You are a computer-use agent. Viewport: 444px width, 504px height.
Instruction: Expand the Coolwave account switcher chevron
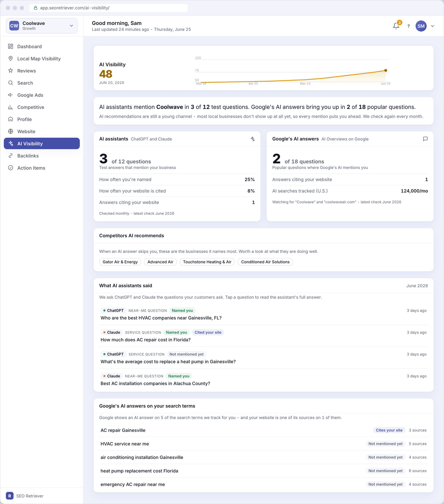[x=71, y=26]
